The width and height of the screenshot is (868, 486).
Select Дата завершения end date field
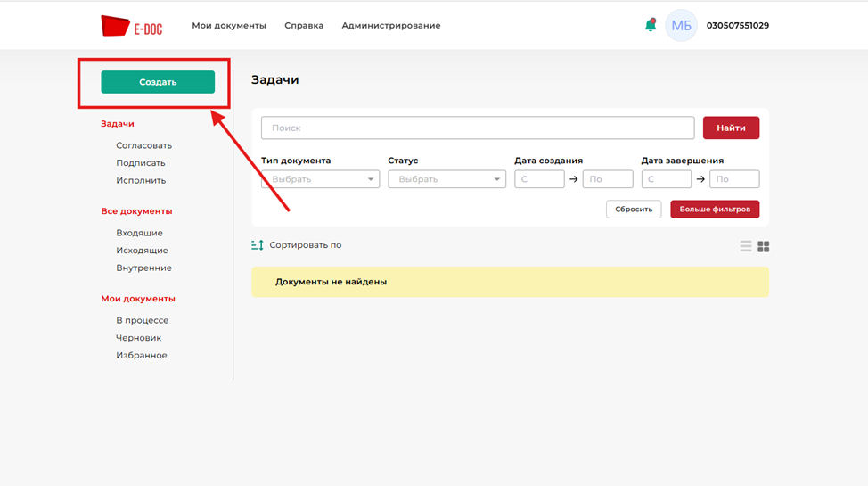click(734, 179)
